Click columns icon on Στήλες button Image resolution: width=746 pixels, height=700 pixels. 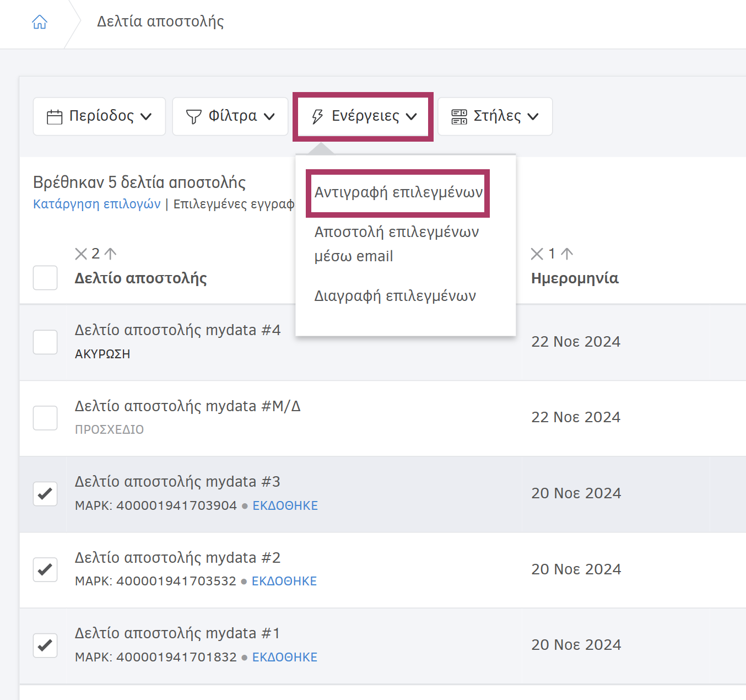click(459, 117)
